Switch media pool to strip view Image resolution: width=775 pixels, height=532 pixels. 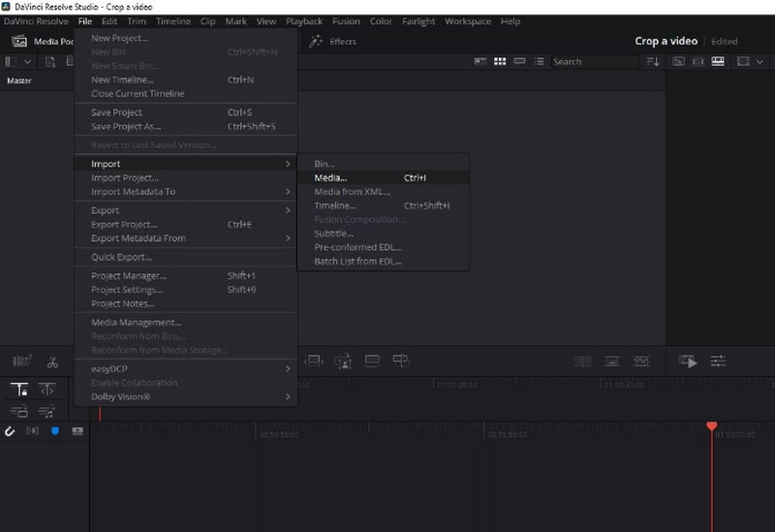(x=519, y=61)
